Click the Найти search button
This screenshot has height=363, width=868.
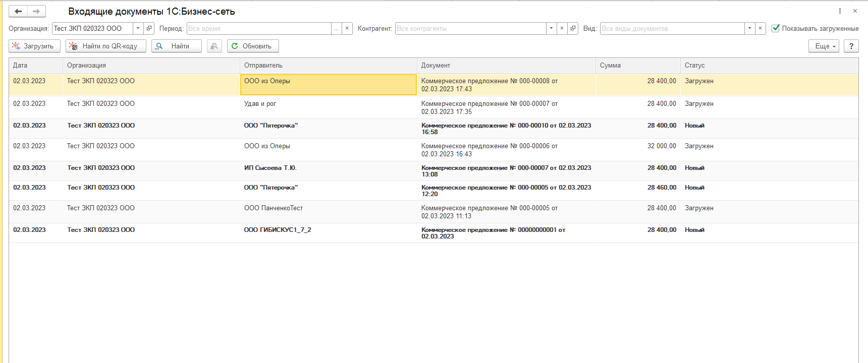click(x=177, y=46)
